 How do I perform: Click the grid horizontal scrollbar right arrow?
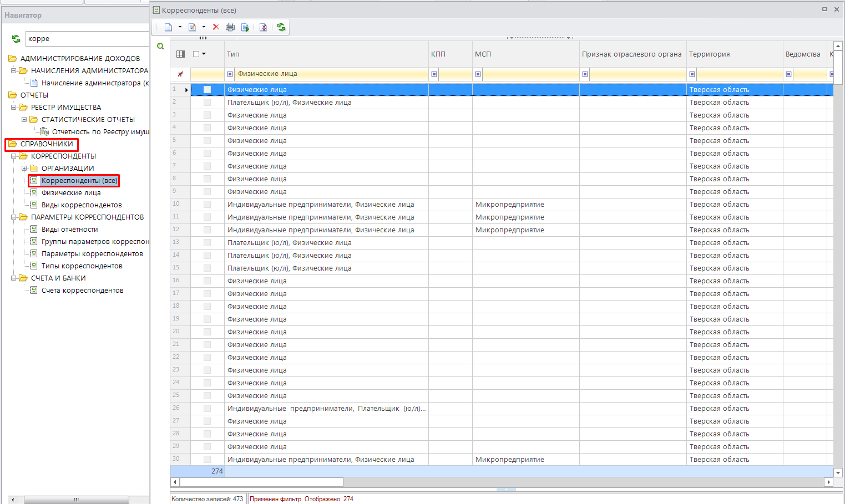829,482
